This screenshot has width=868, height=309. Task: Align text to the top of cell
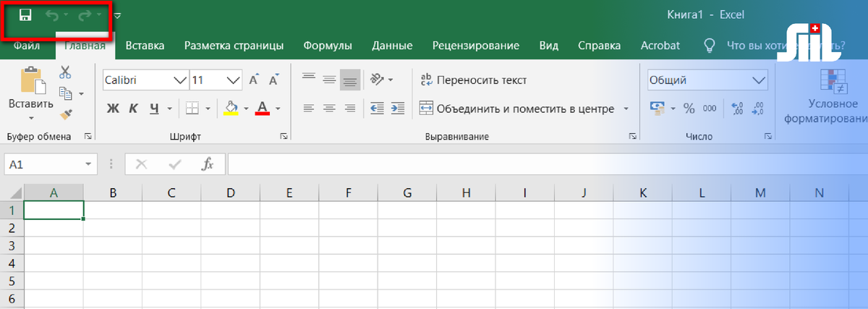coord(309,80)
